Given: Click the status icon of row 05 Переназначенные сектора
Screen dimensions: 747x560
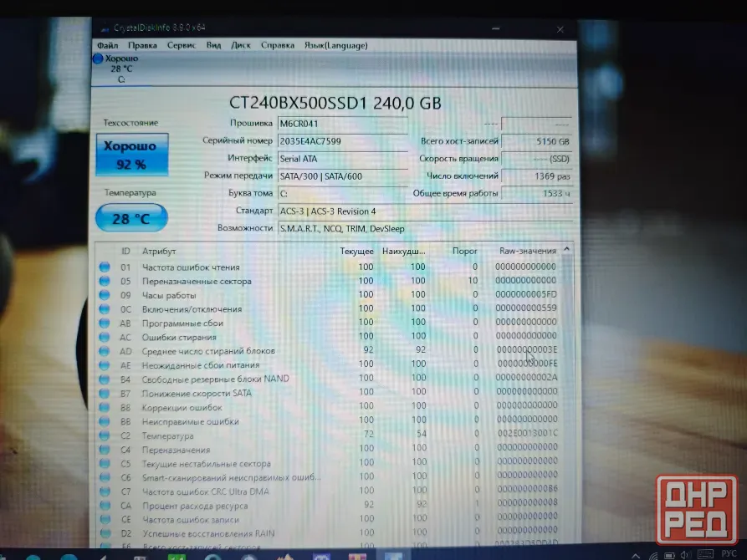Looking at the screenshot, I should pos(105,281).
